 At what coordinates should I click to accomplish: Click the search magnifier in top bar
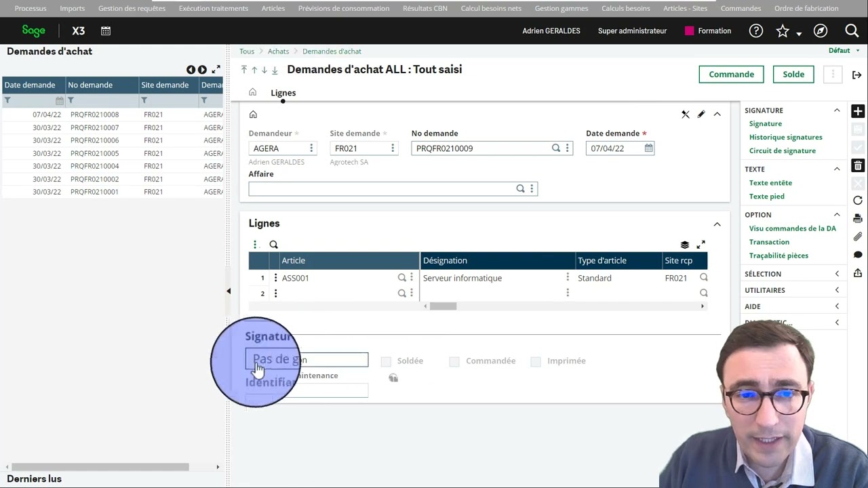[852, 30]
